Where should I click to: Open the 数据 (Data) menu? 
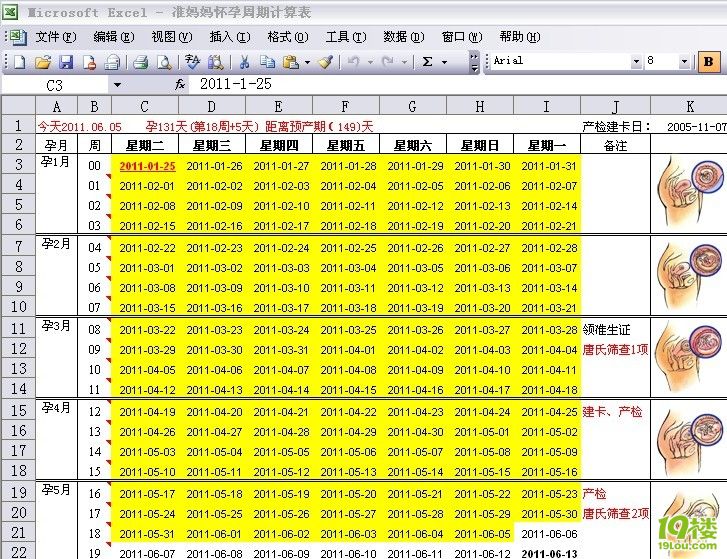click(x=402, y=37)
